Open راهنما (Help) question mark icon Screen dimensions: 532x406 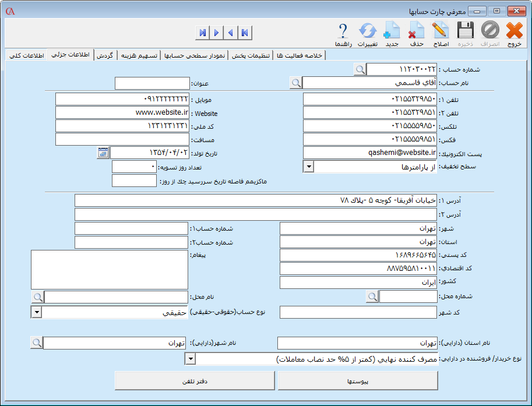pyautogui.click(x=343, y=33)
